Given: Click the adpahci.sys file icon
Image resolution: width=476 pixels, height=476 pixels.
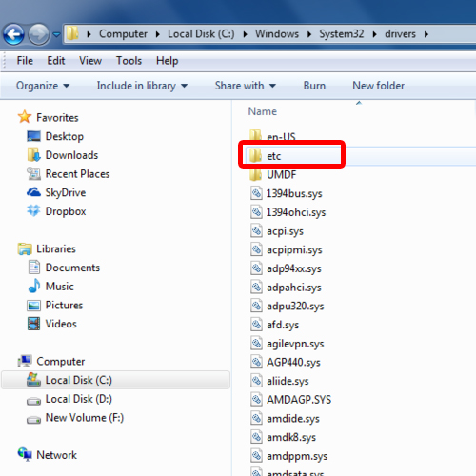Looking at the screenshot, I should pyautogui.click(x=256, y=287).
